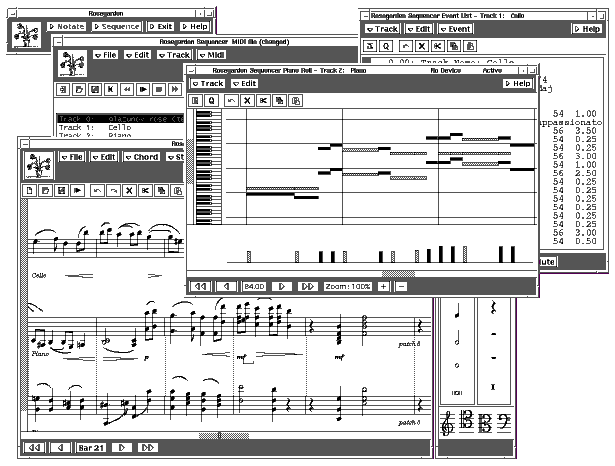
Task: Click the notation editor horizontal scrollbar thumb
Action: tap(224, 435)
